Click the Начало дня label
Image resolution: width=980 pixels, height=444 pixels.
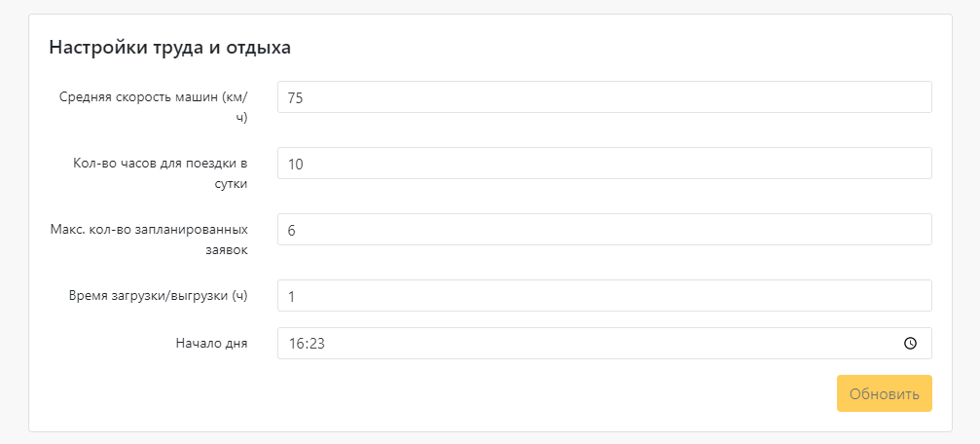212,343
